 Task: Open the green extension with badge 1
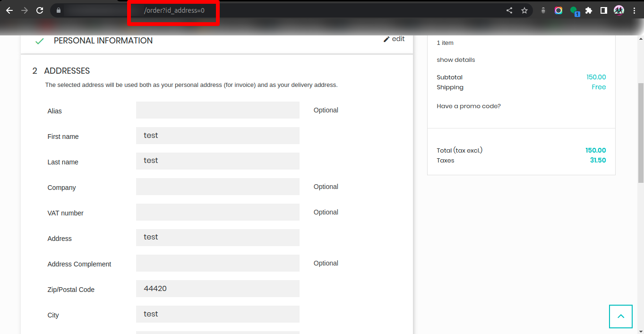point(574,11)
